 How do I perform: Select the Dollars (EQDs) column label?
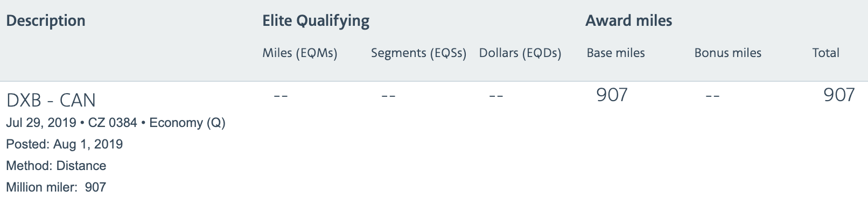pyautogui.click(x=520, y=53)
